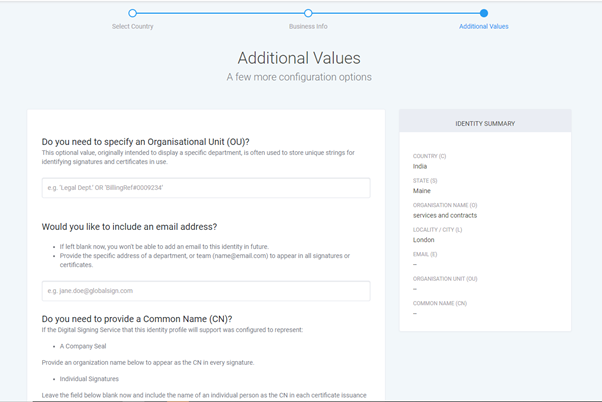Click the email address question heading

click(x=129, y=227)
